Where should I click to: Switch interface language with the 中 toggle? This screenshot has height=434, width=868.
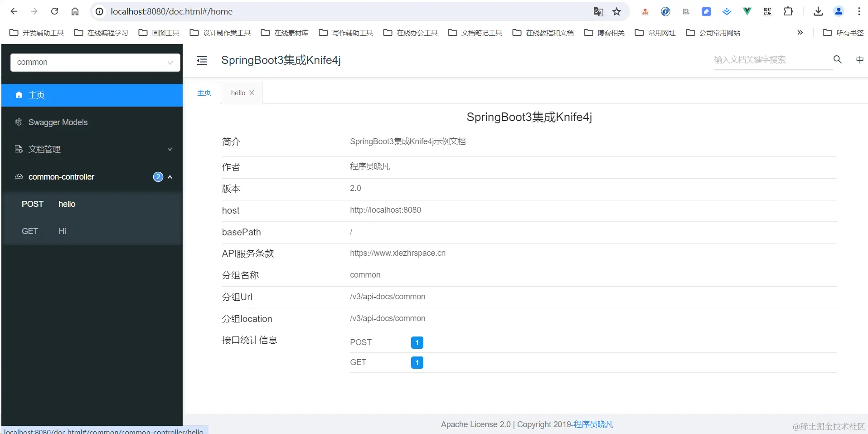pos(859,59)
